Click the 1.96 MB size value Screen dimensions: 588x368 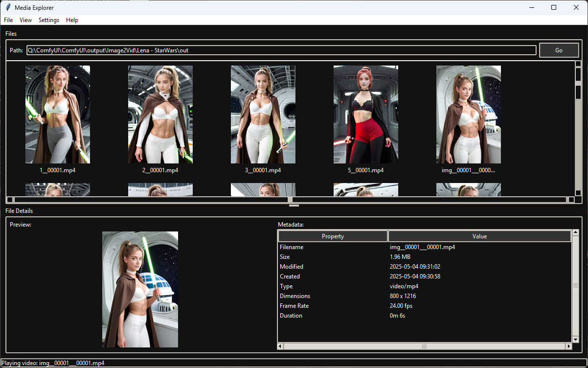(x=400, y=257)
